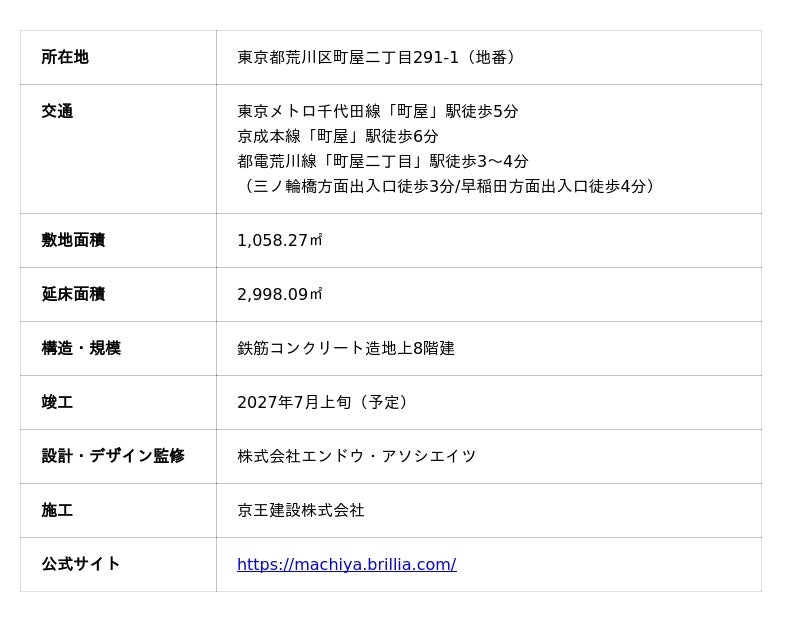
Task: Click the 東京メトロ千代田線 access line
Action: 377,112
